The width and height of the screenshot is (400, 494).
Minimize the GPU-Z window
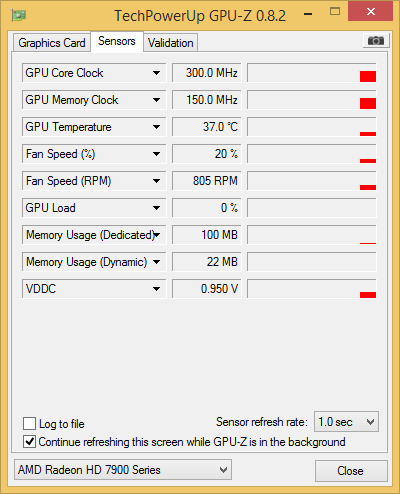[x=308, y=14]
